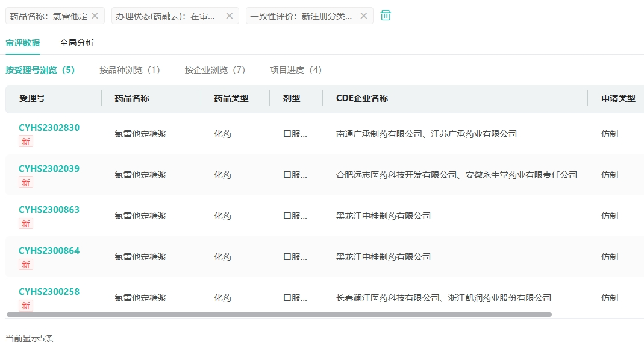
Task: Select the 按受理号浏览 (5) view
Action: (40, 70)
